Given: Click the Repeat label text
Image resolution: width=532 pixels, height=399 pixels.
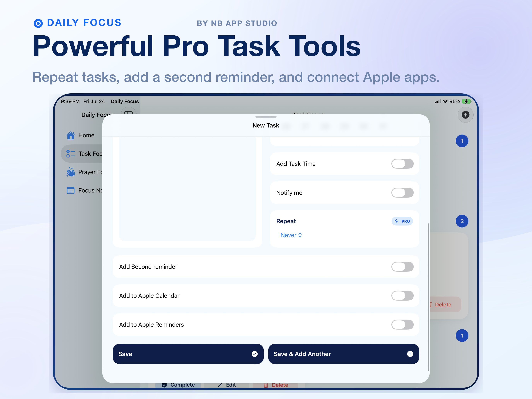Looking at the screenshot, I should tap(286, 221).
